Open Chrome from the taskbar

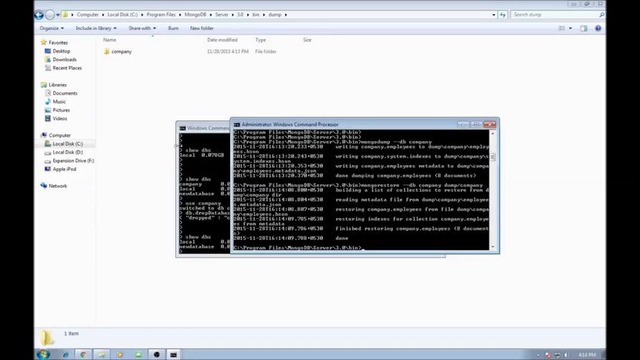coord(83,355)
